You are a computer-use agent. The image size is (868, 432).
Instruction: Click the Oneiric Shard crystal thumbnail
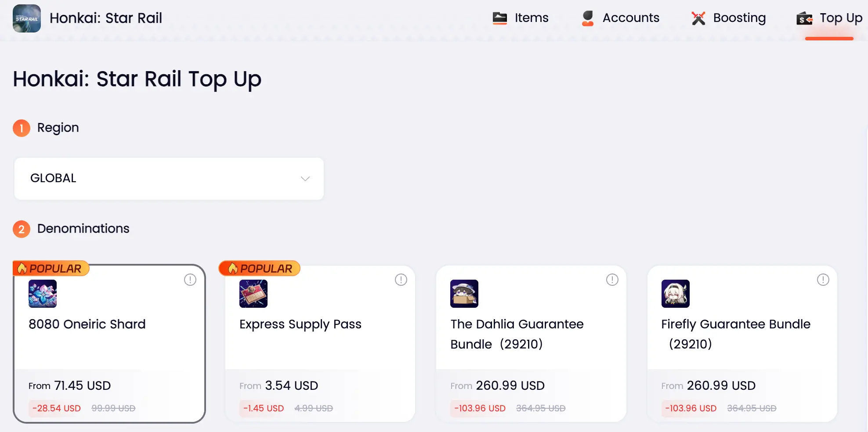click(x=43, y=294)
